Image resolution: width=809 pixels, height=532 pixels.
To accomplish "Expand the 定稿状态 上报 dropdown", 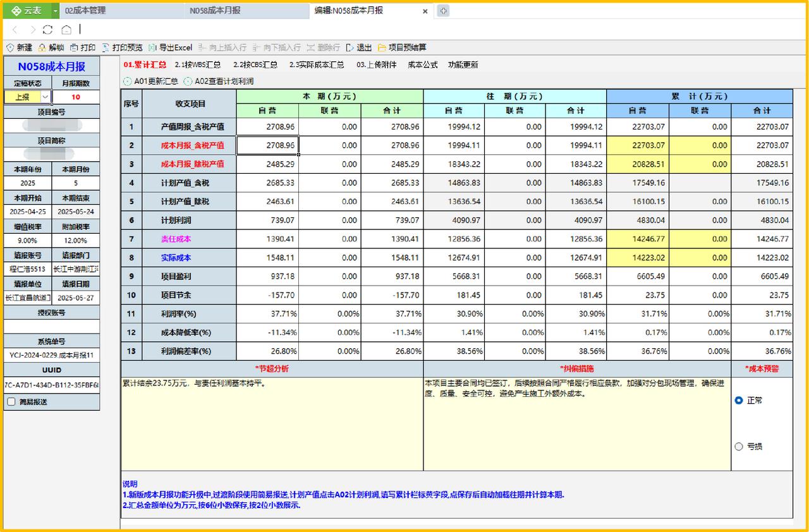I will tap(46, 97).
